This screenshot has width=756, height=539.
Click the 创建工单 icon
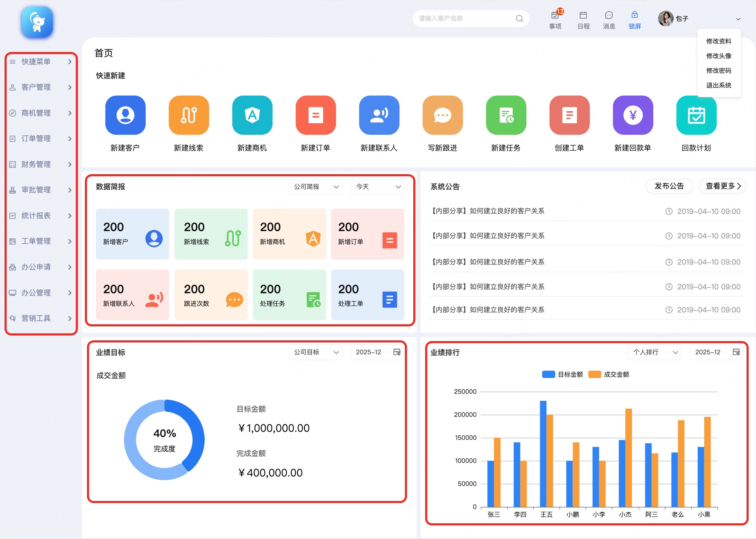pyautogui.click(x=569, y=115)
